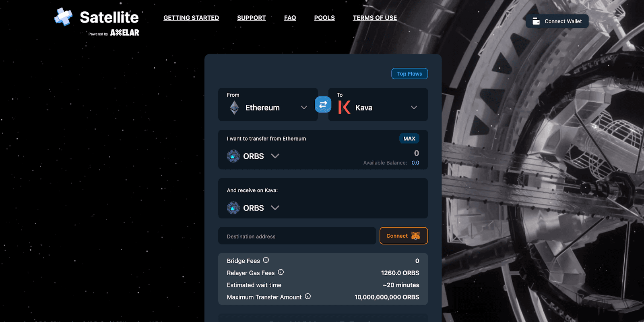Click the Bridge Fees label
Image resolution: width=644 pixels, height=322 pixels.
pyautogui.click(x=244, y=261)
